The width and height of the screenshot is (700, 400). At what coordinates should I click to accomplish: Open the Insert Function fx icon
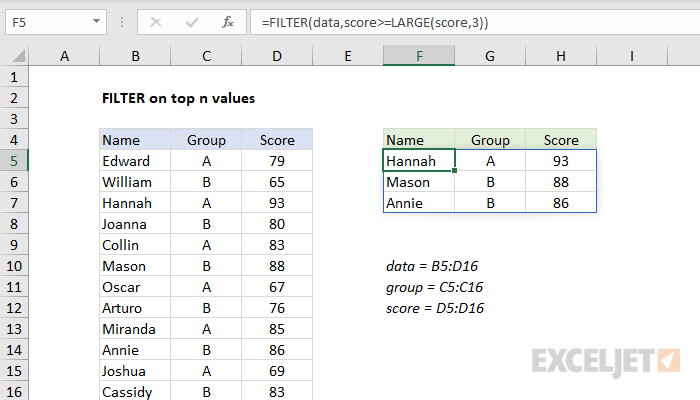pyautogui.click(x=228, y=22)
